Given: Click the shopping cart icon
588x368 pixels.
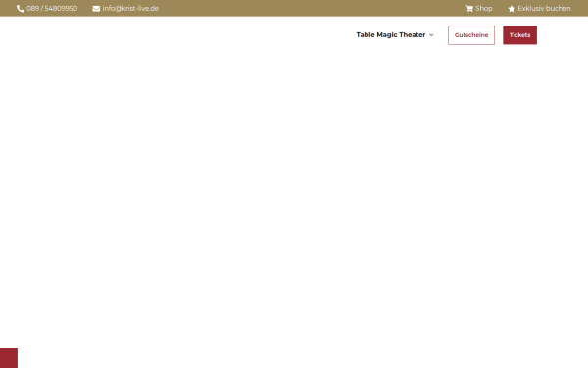Looking at the screenshot, I should 469,9.
